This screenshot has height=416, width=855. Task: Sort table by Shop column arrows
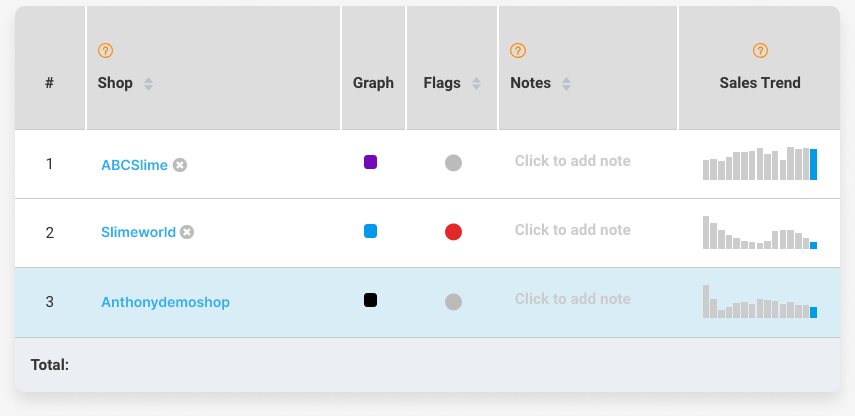tap(148, 84)
